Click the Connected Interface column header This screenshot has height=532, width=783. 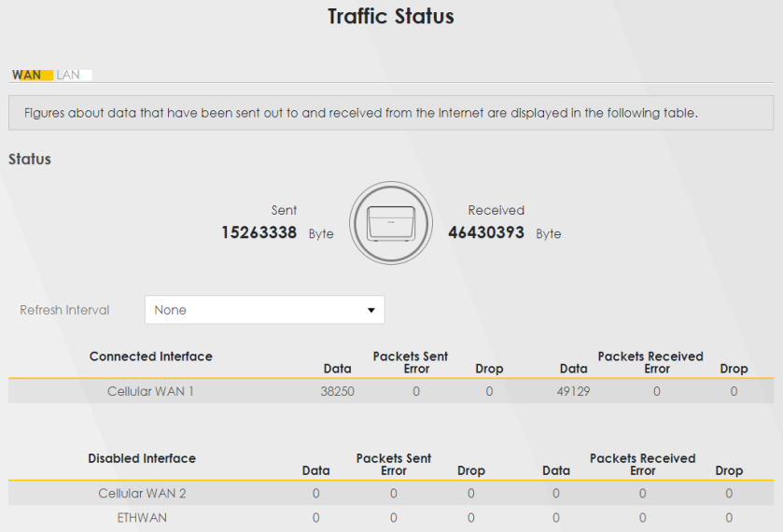point(150,357)
